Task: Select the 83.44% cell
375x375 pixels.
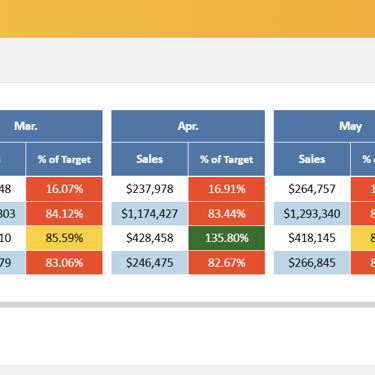Action: pos(227,214)
